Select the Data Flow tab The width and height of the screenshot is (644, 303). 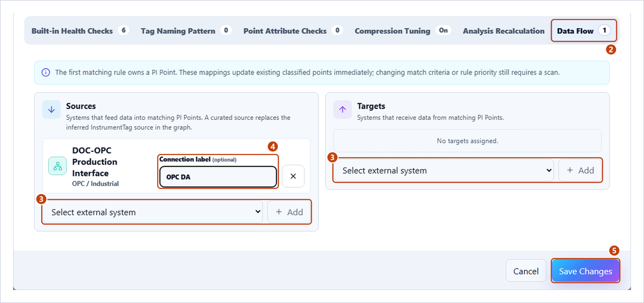(x=583, y=31)
